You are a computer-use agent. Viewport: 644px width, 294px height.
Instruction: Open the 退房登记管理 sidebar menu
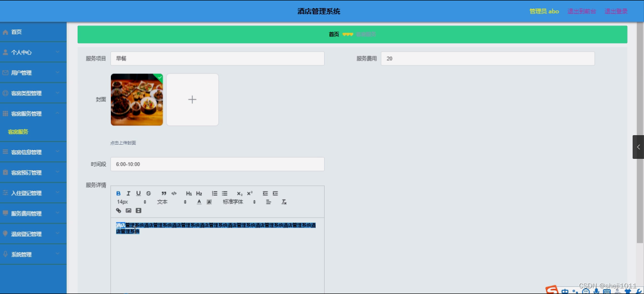point(33,234)
